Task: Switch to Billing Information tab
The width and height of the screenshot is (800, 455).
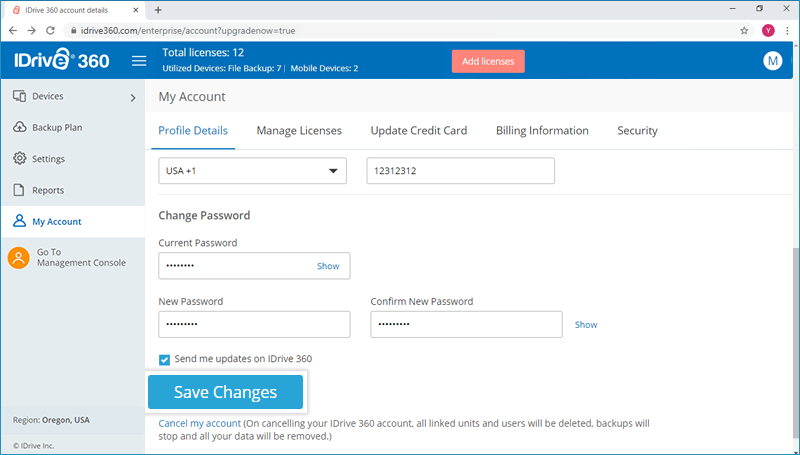Action: (x=542, y=131)
